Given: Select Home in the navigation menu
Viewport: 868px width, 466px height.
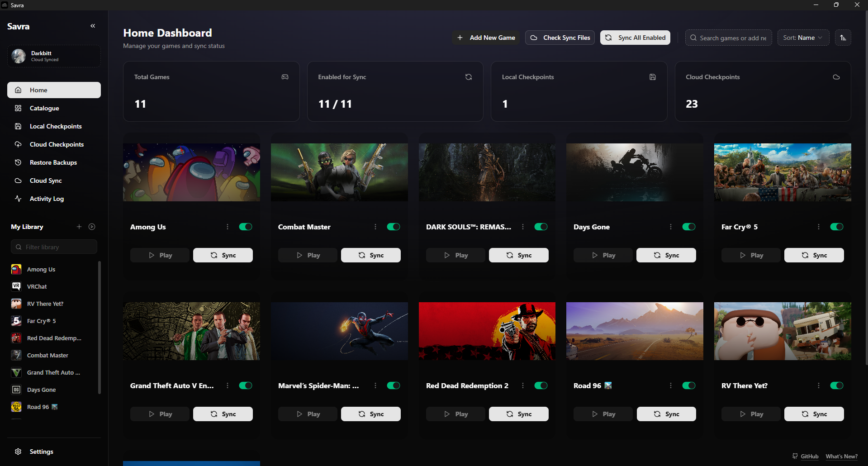Looking at the screenshot, I should (38, 90).
